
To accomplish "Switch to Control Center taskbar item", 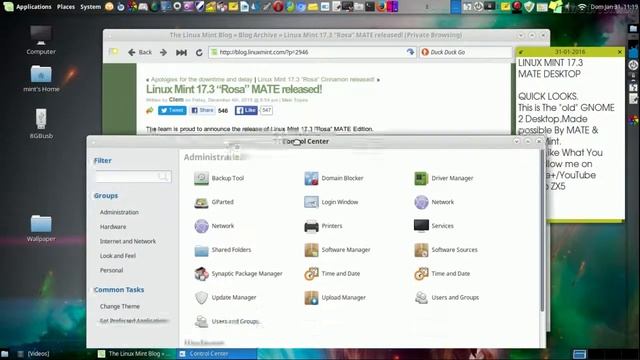I will pos(218,354).
